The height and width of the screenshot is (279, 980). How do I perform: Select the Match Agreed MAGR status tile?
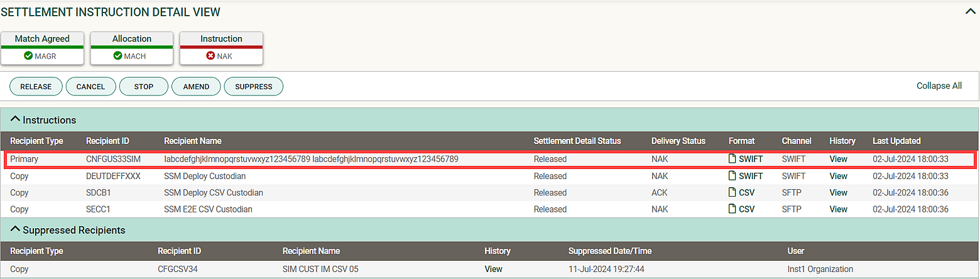pos(42,48)
